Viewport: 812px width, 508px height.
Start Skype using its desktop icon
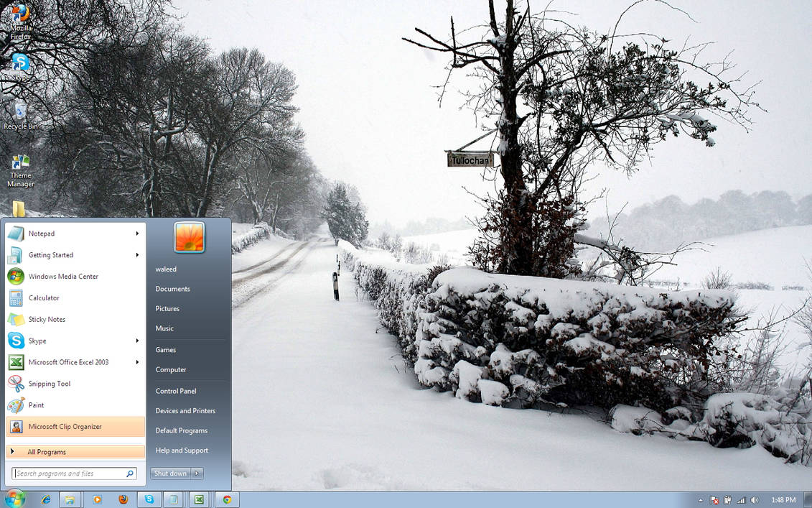(x=19, y=65)
